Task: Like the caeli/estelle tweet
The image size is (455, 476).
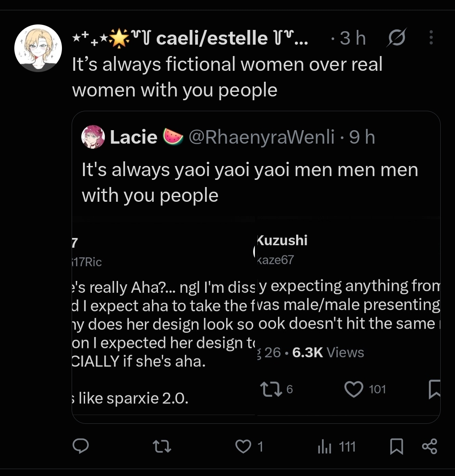Action: (x=249, y=447)
